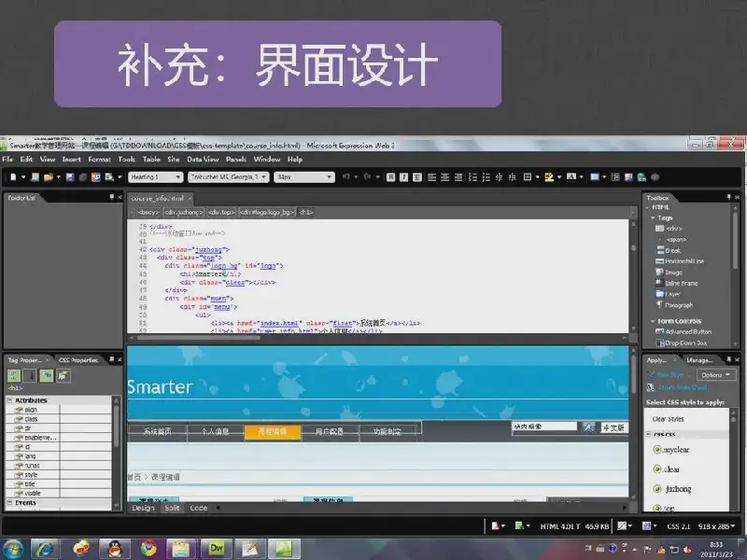Click the Open folder icon in toolbar
747x560 pixels.
tap(49, 177)
